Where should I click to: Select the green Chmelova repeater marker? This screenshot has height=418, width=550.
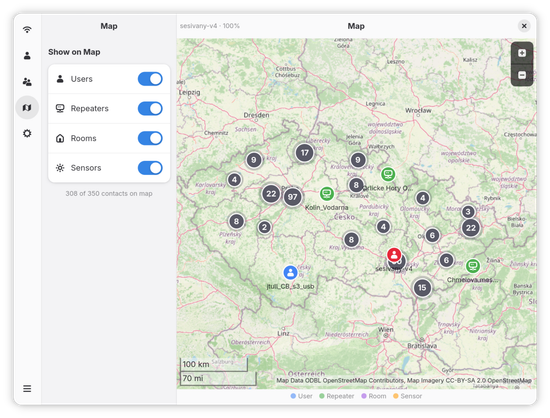[x=472, y=266]
